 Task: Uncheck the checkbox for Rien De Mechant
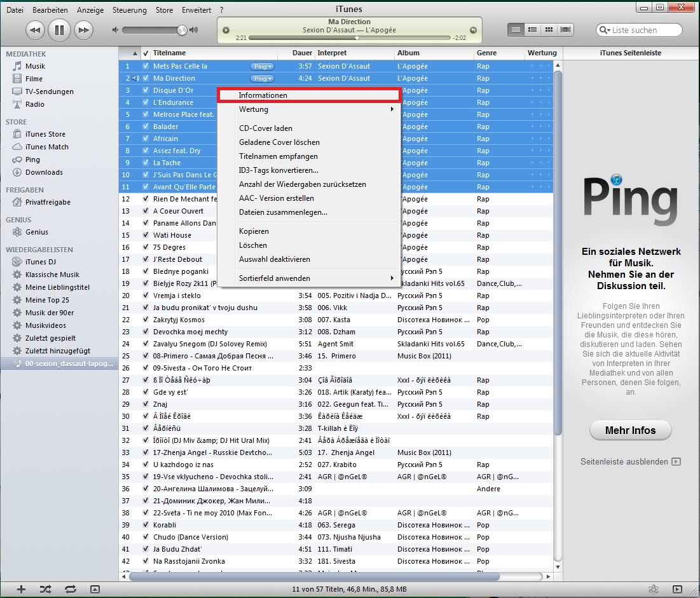[x=146, y=199]
